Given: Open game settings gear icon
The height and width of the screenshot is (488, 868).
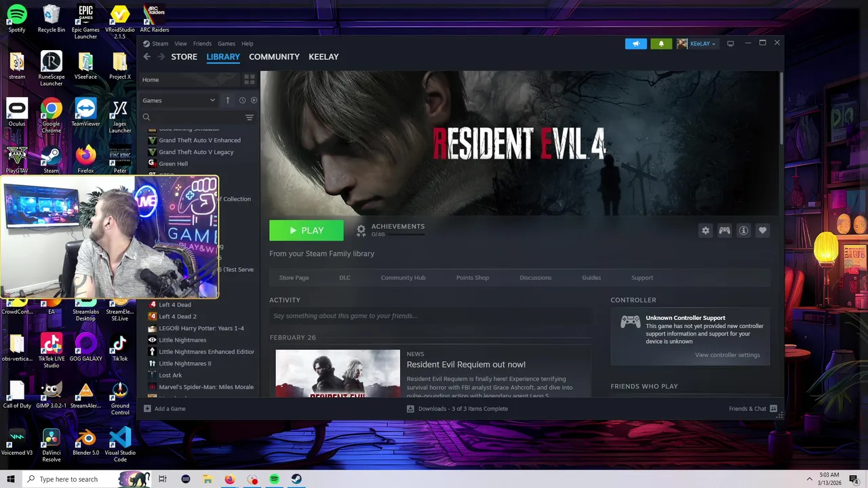Looking at the screenshot, I should 705,230.
